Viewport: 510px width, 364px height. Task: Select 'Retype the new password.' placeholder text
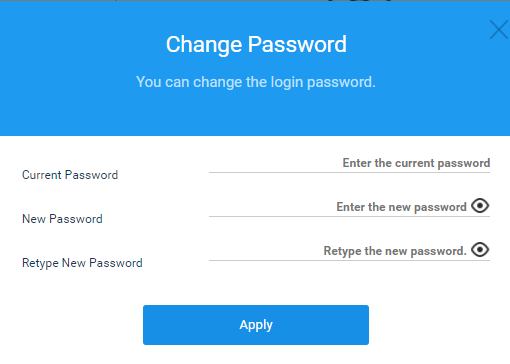coord(395,251)
